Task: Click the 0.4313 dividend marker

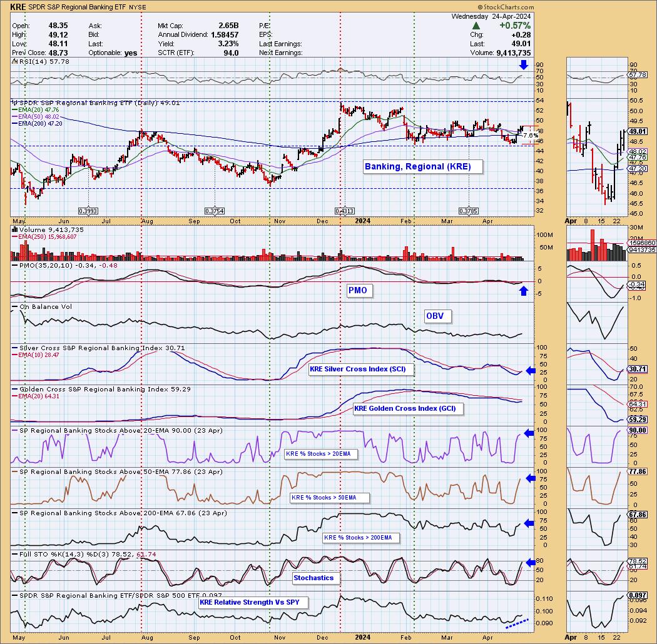Action: click(344, 211)
